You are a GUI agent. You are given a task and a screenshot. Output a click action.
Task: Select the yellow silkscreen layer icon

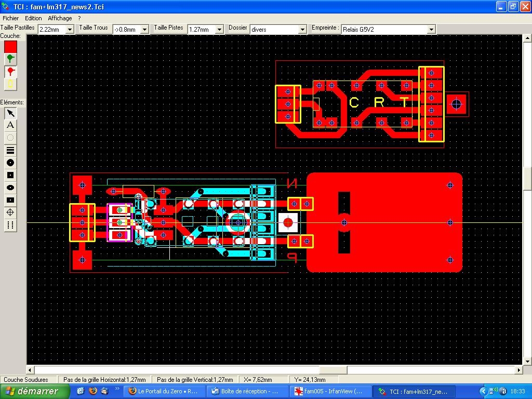(10, 84)
